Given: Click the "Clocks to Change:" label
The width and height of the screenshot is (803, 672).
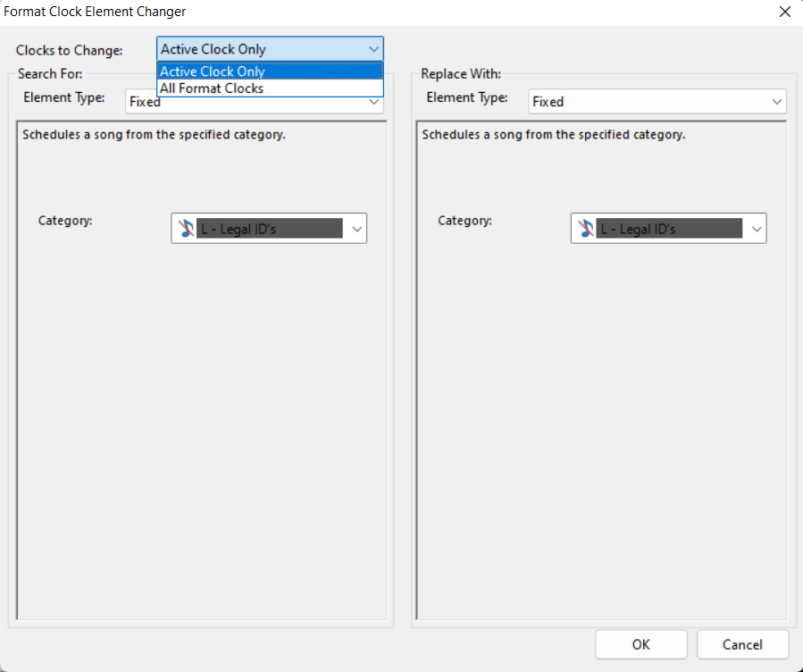Looking at the screenshot, I should click(70, 50).
